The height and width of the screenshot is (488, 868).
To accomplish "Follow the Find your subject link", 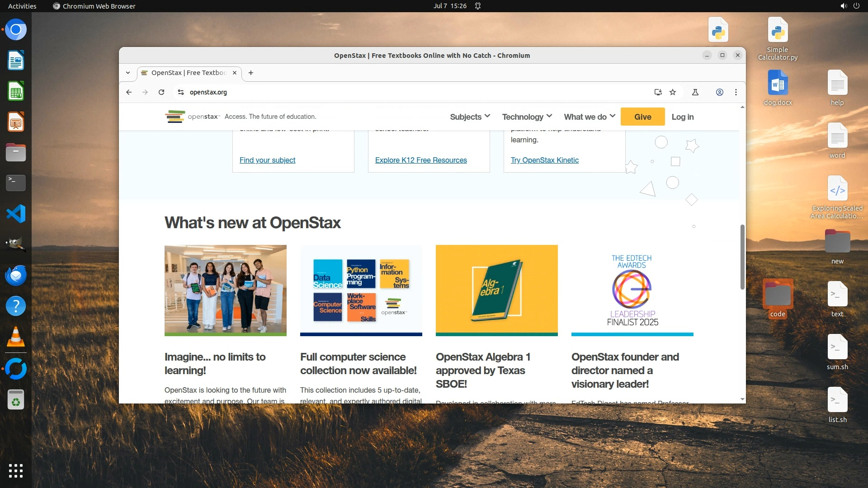I will [267, 160].
